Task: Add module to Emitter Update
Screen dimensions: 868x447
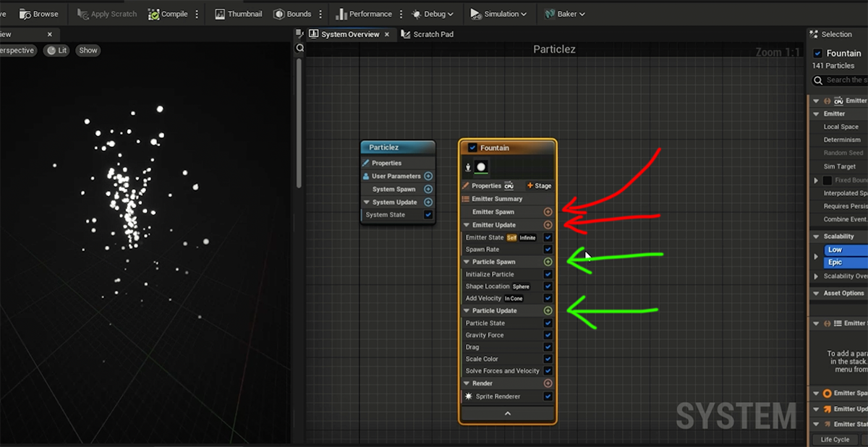Action: 548,225
